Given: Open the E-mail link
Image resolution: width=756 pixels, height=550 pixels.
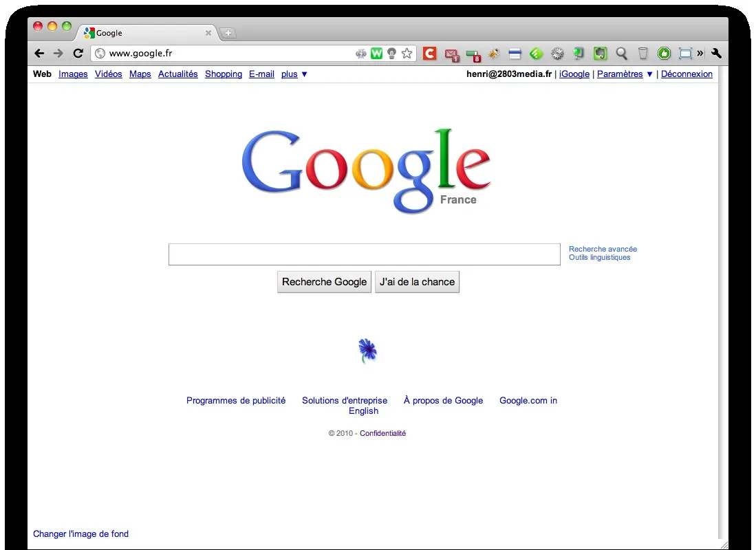Looking at the screenshot, I should 261,74.
